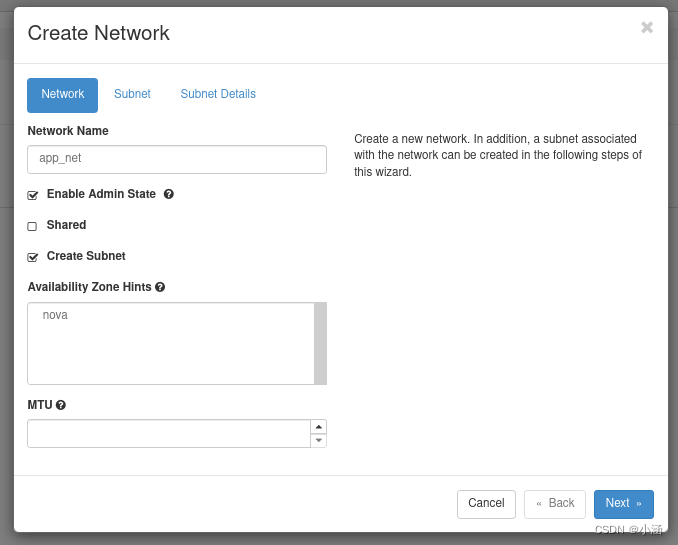Image resolution: width=678 pixels, height=545 pixels.
Task: Open help for Enable Admin State
Action: coord(169,194)
